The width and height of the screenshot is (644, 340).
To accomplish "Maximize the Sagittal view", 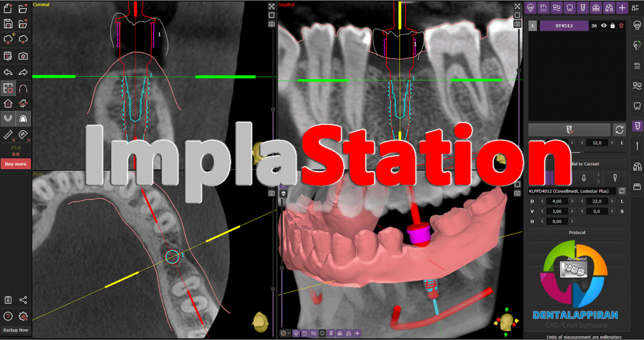I will pos(517,6).
